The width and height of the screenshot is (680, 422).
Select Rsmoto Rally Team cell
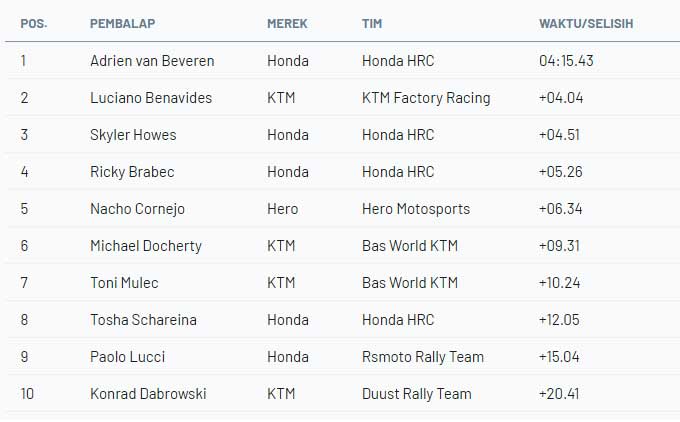click(423, 357)
